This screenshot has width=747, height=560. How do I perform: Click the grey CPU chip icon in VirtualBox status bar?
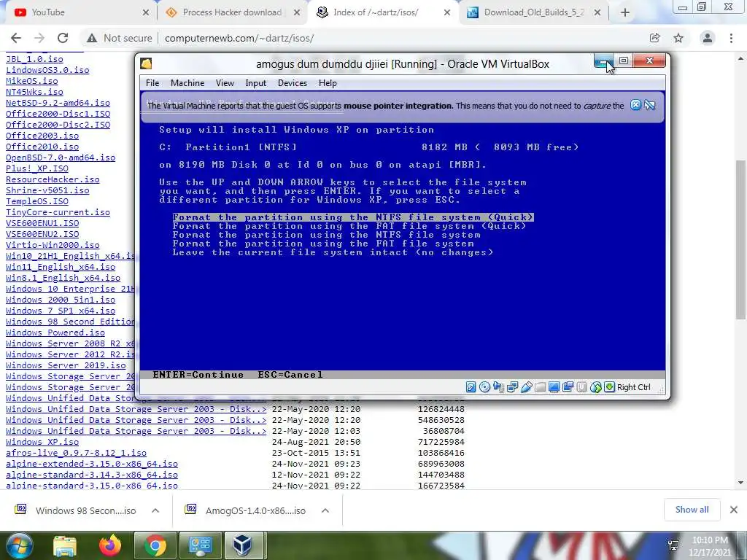[581, 387]
